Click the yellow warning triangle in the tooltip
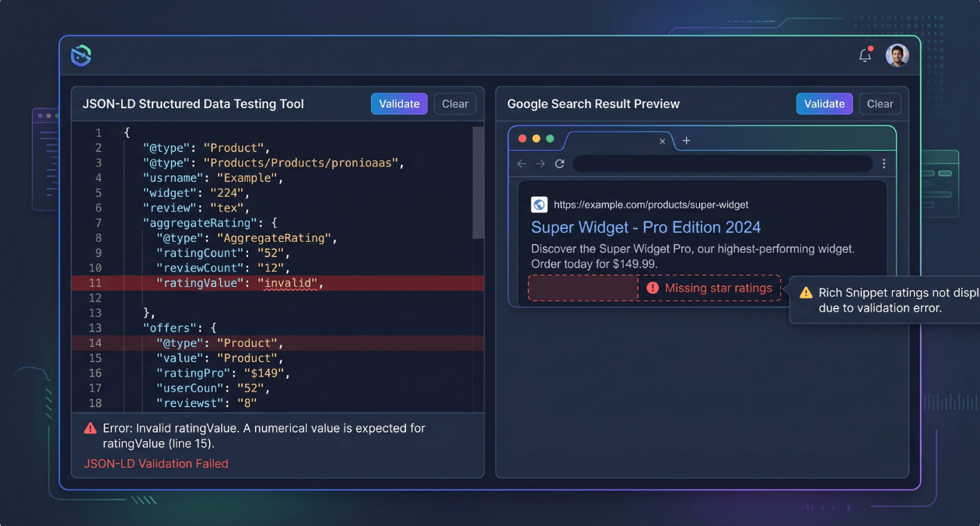Screen dimensions: 980x526 click(x=806, y=293)
